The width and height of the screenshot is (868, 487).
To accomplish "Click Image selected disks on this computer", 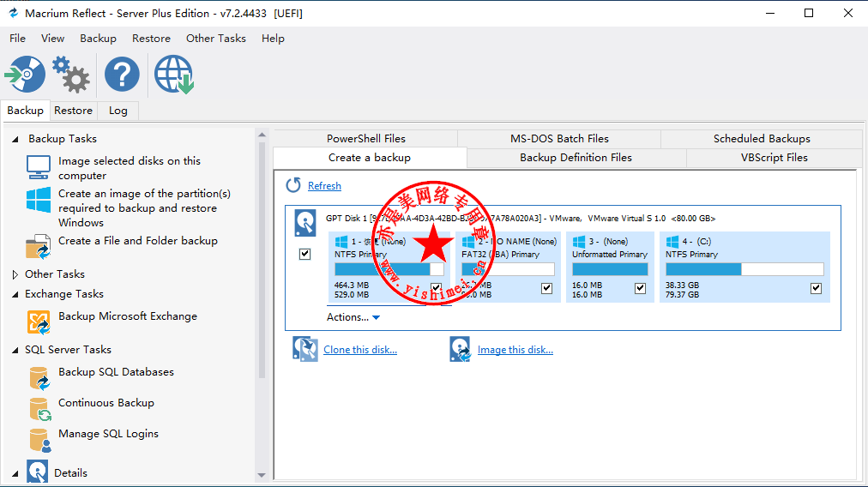I will (x=130, y=168).
